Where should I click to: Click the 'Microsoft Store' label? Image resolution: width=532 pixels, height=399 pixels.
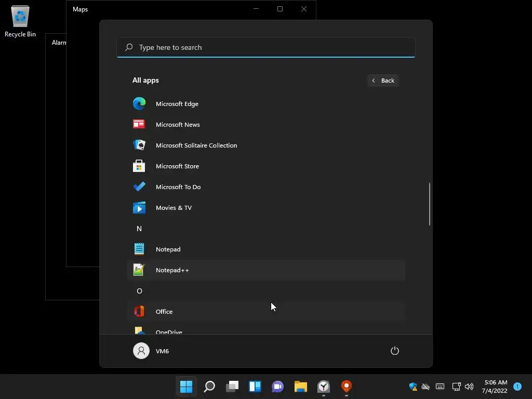[178, 166]
